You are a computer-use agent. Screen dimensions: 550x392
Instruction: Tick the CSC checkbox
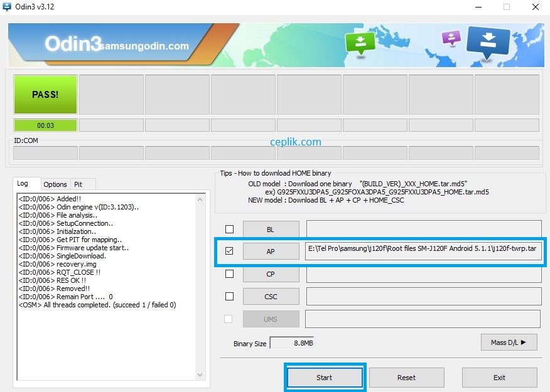229,297
